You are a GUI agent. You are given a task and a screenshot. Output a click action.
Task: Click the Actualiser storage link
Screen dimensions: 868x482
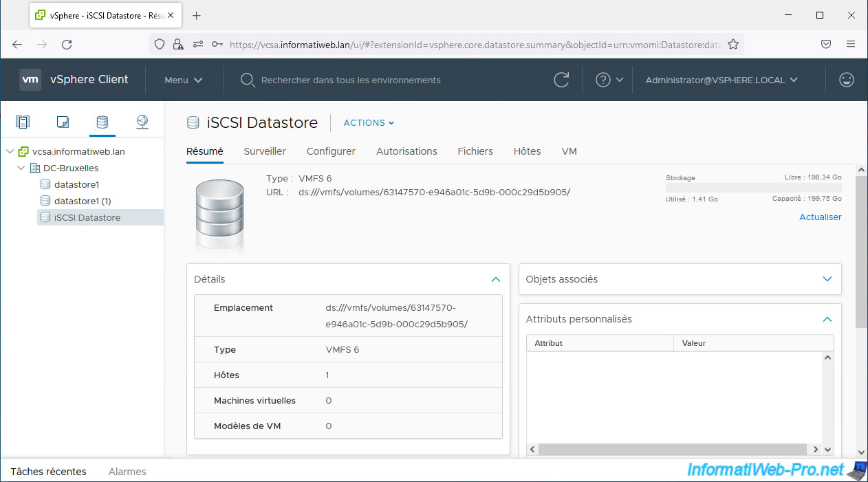[x=820, y=217]
